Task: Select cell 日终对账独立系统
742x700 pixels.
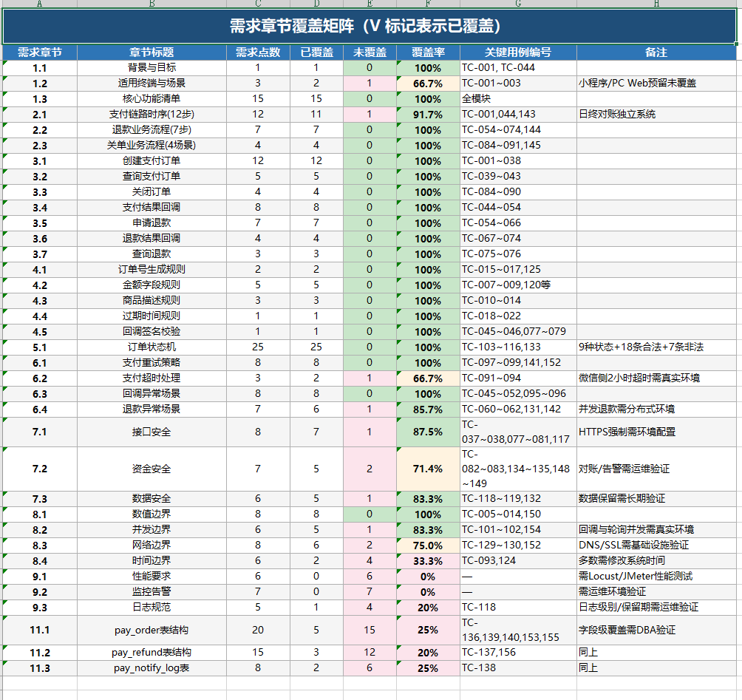Action: (x=656, y=115)
